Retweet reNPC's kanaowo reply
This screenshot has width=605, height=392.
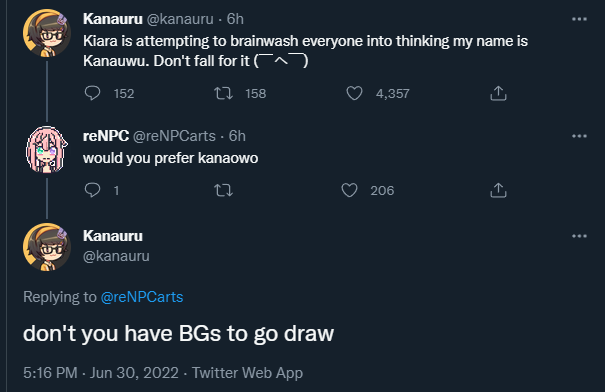pyautogui.click(x=223, y=190)
